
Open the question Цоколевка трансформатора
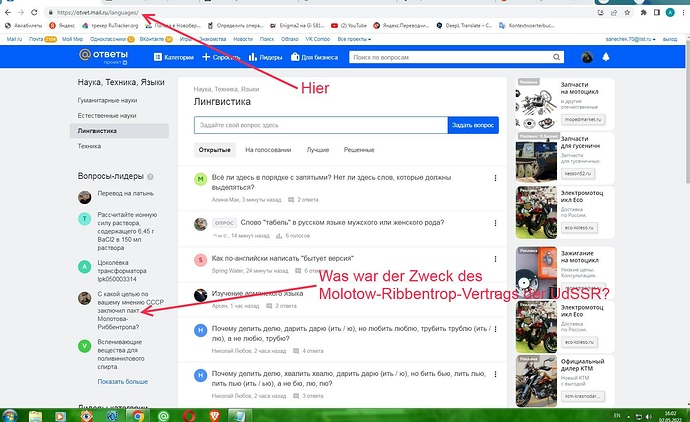pos(122,271)
